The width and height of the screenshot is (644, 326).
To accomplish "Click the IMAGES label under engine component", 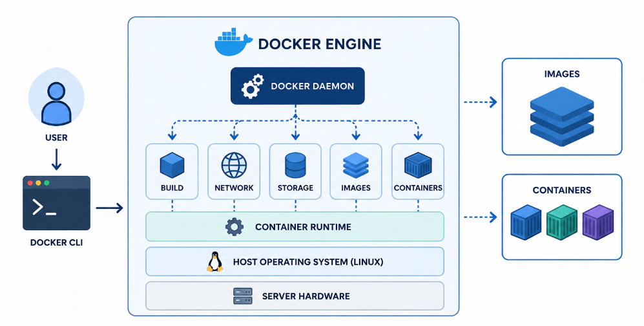I will click(x=356, y=188).
